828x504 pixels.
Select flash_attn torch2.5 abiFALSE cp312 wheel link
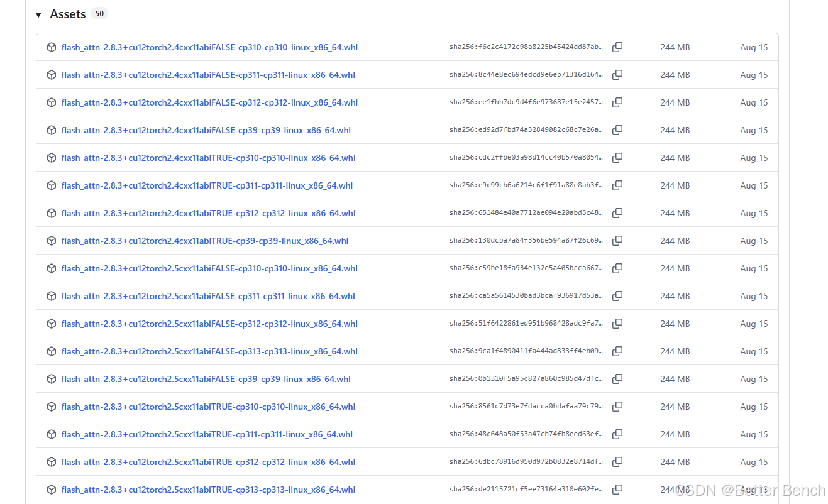(x=209, y=324)
